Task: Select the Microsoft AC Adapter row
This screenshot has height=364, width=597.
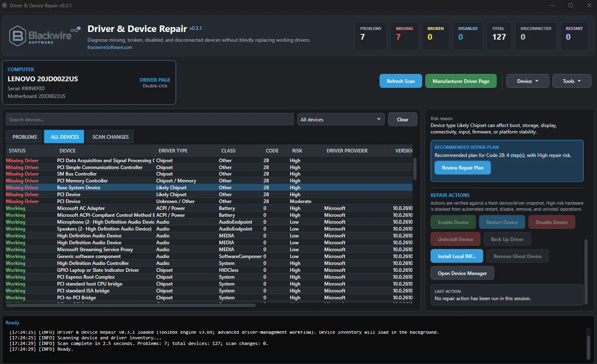Action: (209, 208)
